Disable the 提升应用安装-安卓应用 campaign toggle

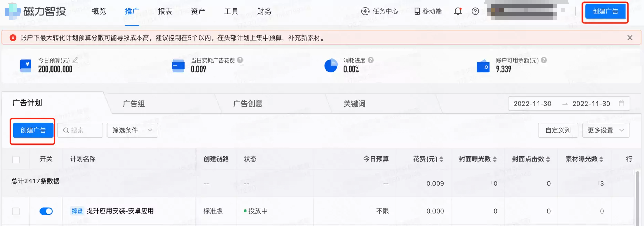[x=46, y=211]
